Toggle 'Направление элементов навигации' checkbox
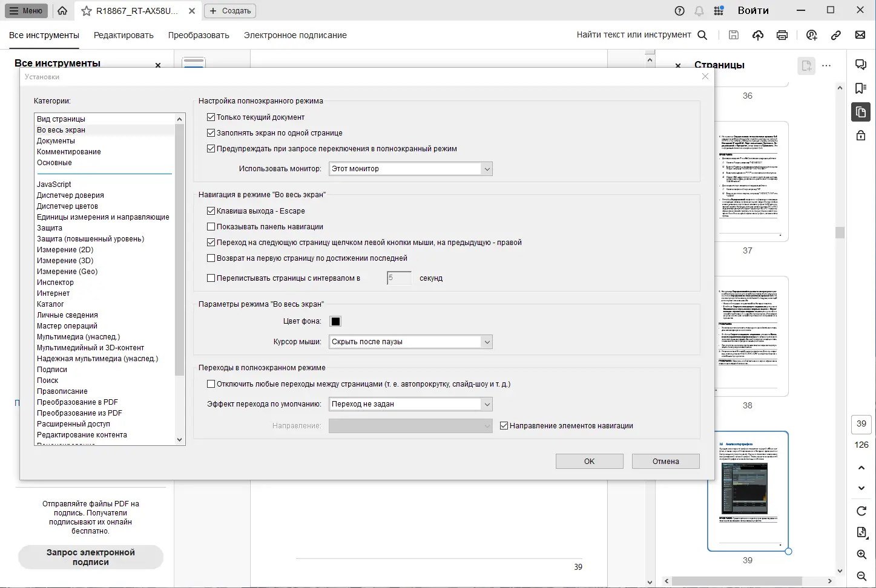 504,426
